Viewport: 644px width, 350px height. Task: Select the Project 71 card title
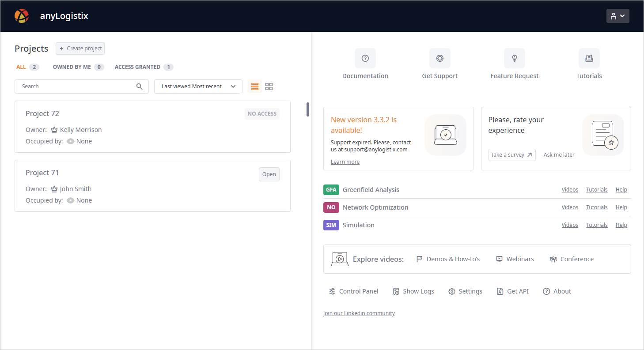[42, 173]
